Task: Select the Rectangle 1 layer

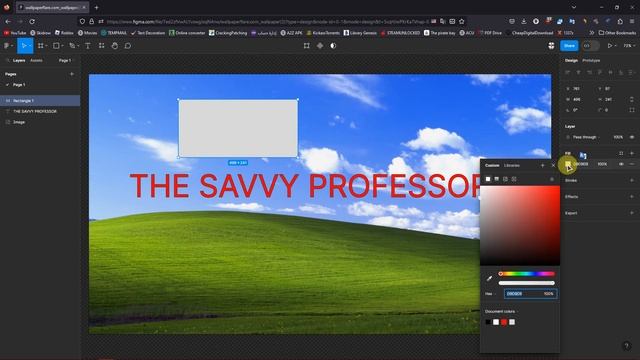Action: point(40,100)
